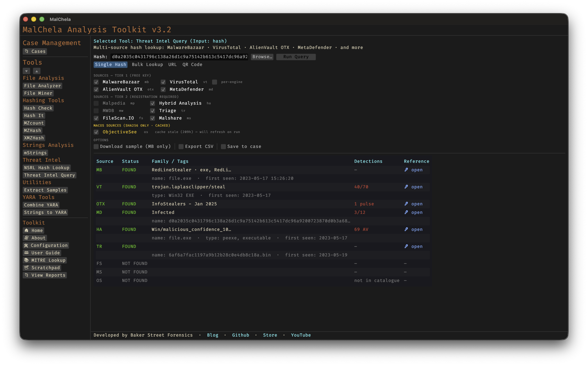Switch to the Bulk Lookup tab
This screenshot has height=366, width=588.
coord(147,65)
